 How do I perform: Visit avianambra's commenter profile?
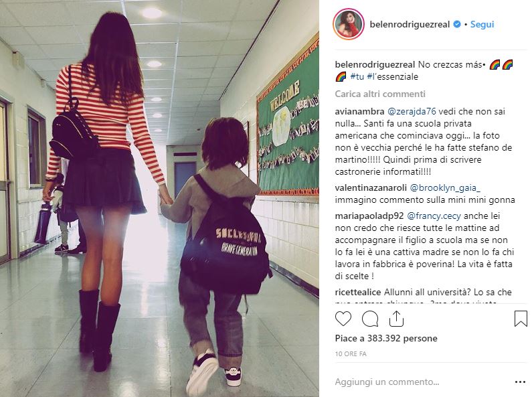(x=359, y=112)
